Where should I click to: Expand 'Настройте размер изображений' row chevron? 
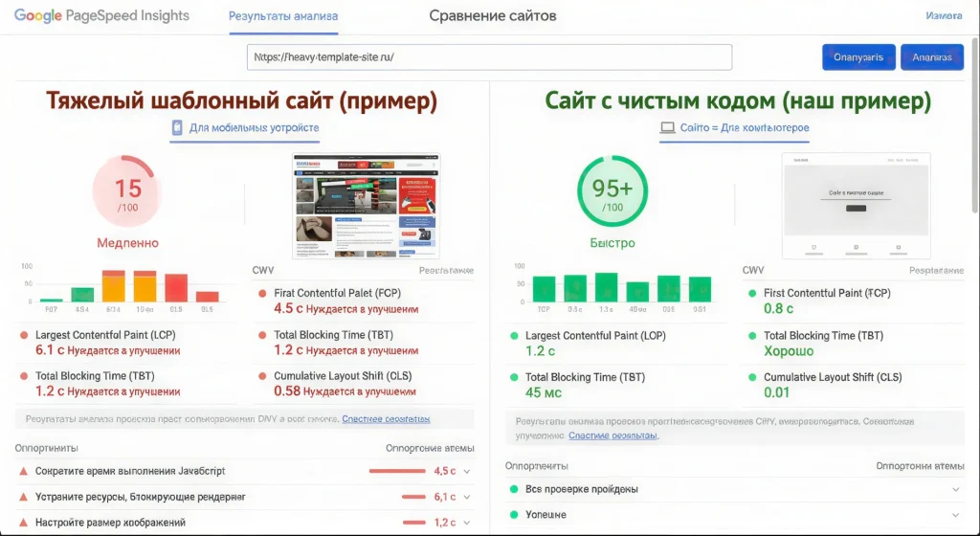pos(467,523)
